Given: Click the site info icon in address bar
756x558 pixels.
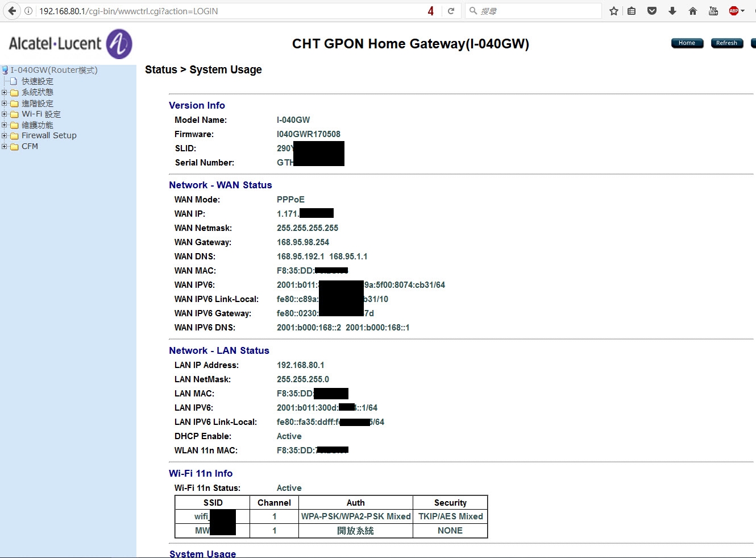Looking at the screenshot, I should 28,11.
